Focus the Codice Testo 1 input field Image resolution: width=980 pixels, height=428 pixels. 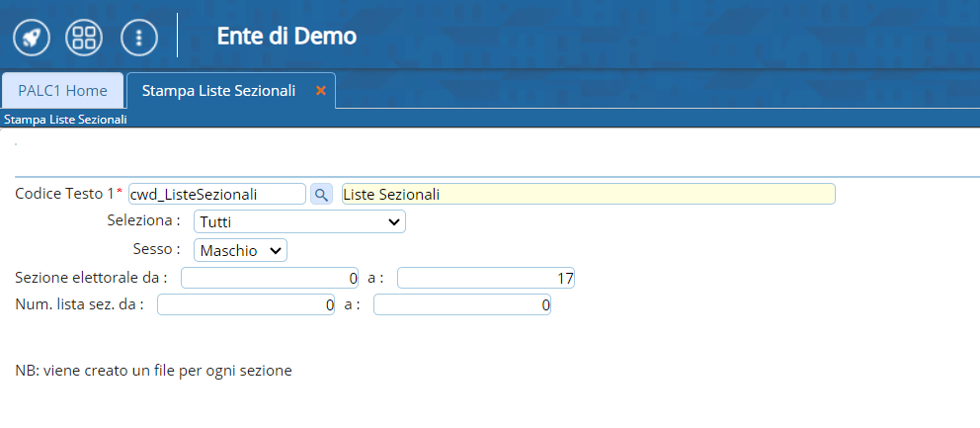[217, 194]
